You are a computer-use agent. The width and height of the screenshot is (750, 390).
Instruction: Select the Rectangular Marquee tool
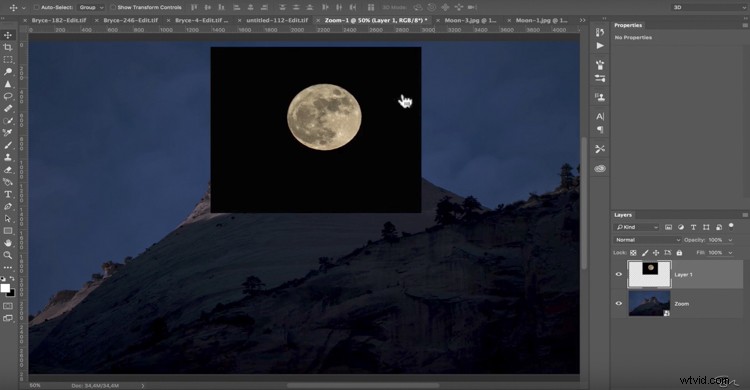[8, 59]
